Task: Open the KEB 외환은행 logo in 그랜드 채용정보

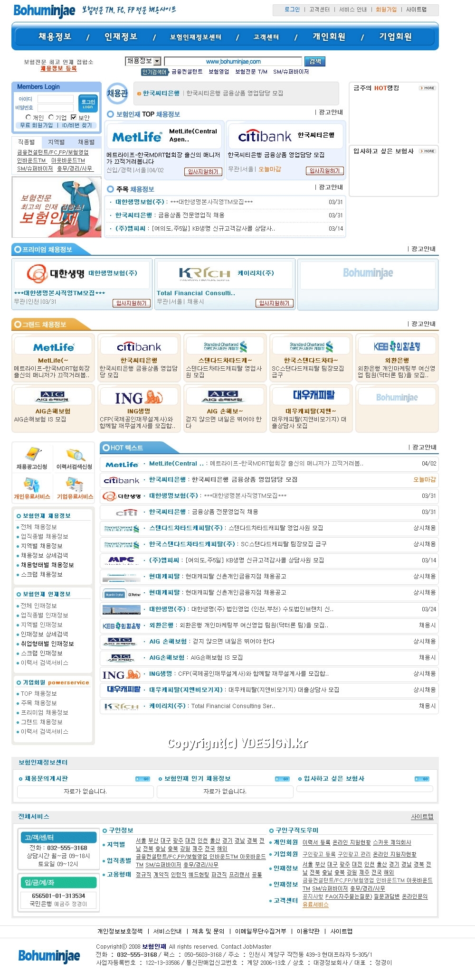Action: click(397, 346)
